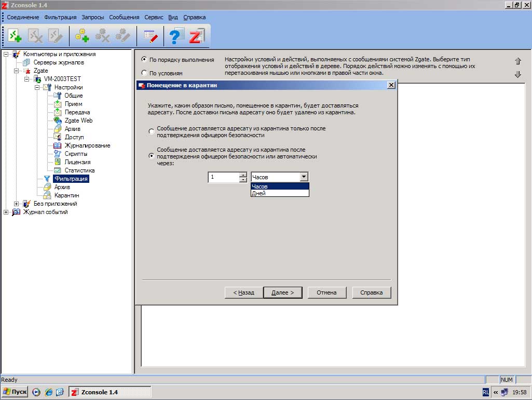Click the delete connection toolbar icon

(35, 36)
